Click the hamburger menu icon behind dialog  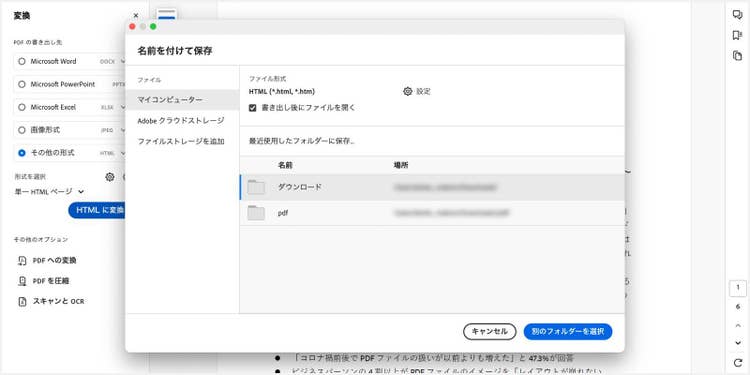coord(166,13)
